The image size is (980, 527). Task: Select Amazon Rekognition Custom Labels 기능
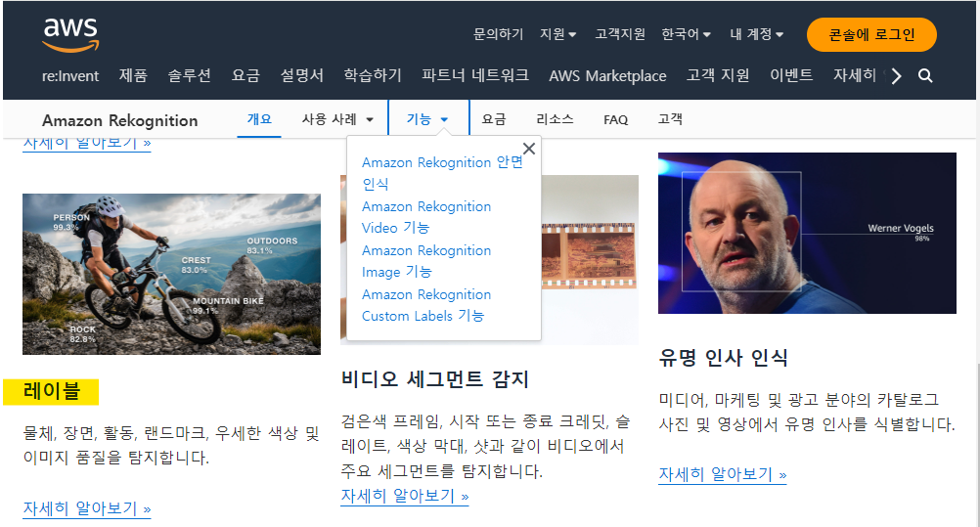coord(426,305)
